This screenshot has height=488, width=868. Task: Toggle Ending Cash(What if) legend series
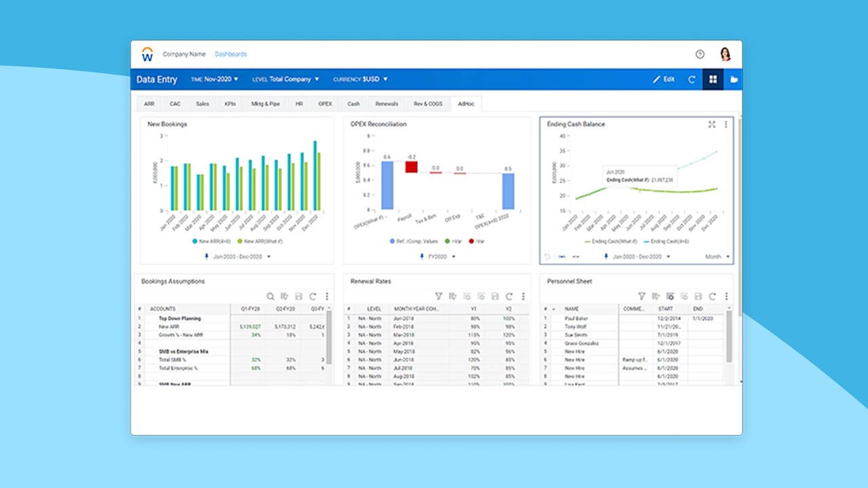point(610,241)
